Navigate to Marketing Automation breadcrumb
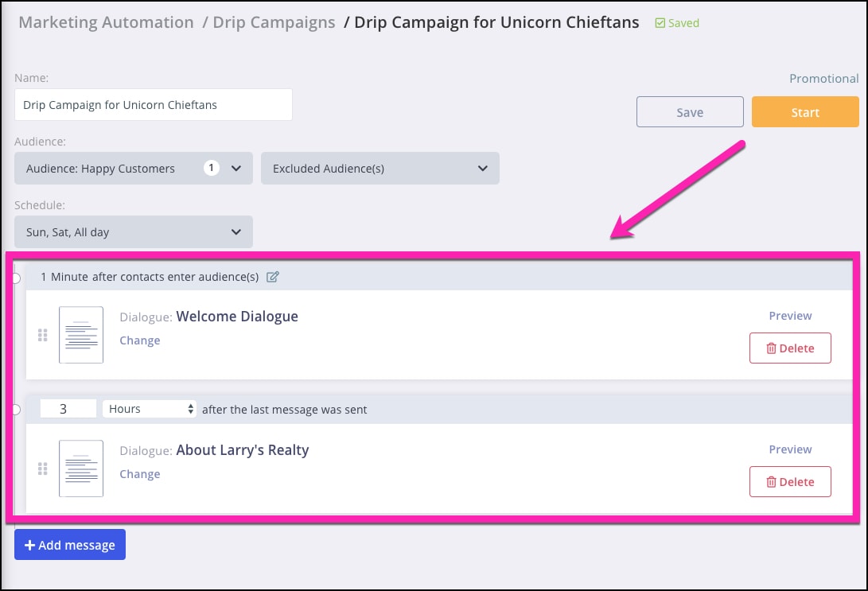 (x=106, y=22)
